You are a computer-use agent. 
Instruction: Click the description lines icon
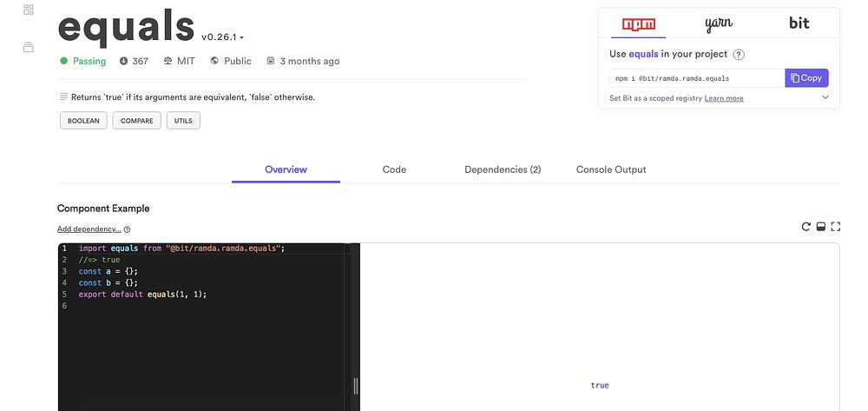63,97
